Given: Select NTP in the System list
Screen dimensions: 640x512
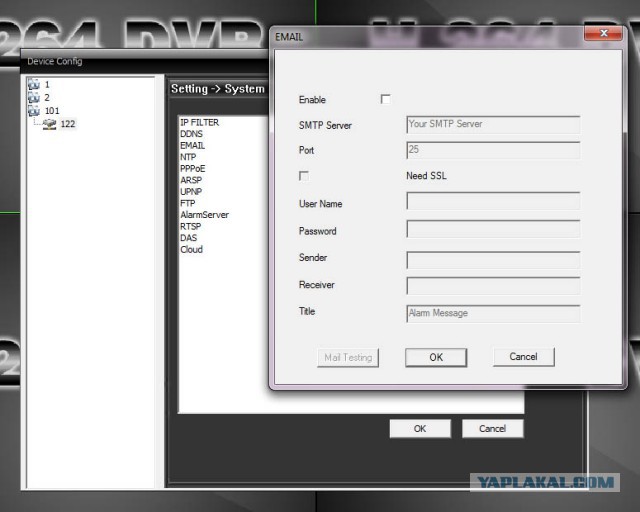Looking at the screenshot, I should point(188,157).
